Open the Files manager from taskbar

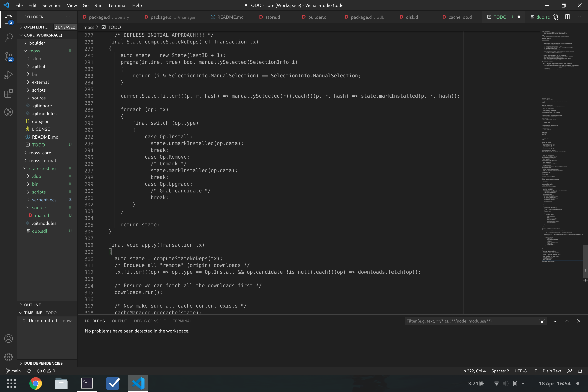pyautogui.click(x=61, y=383)
